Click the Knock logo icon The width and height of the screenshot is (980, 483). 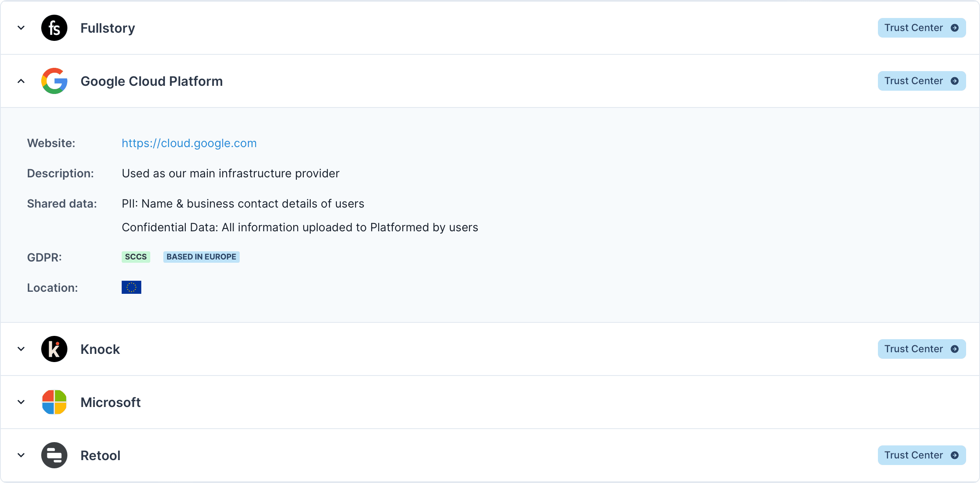[x=54, y=349]
